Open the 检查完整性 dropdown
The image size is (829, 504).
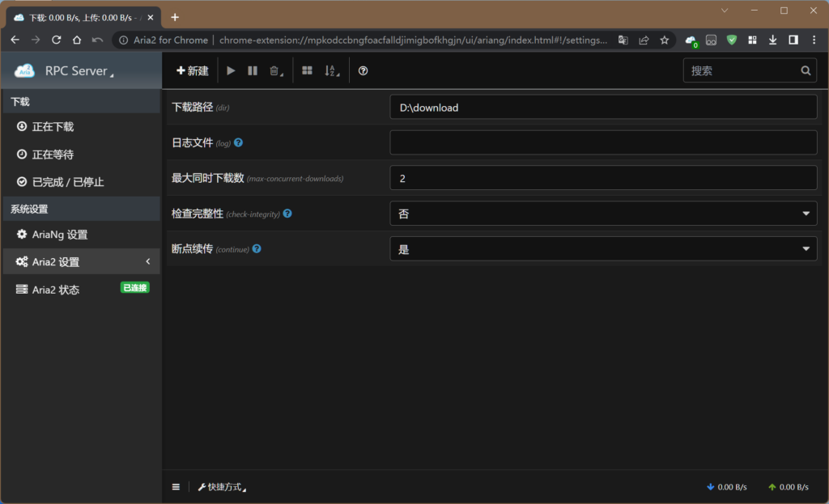(x=603, y=214)
